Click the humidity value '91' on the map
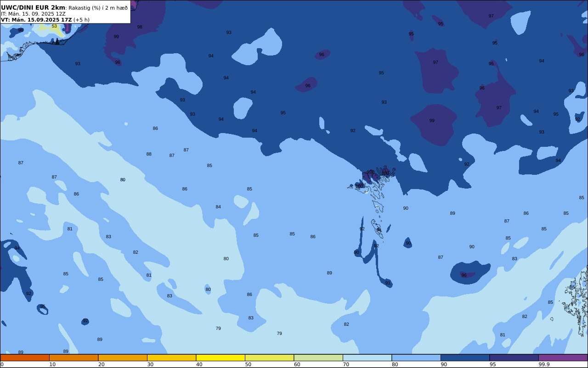Viewport: 588px width, 368px height. point(388,283)
